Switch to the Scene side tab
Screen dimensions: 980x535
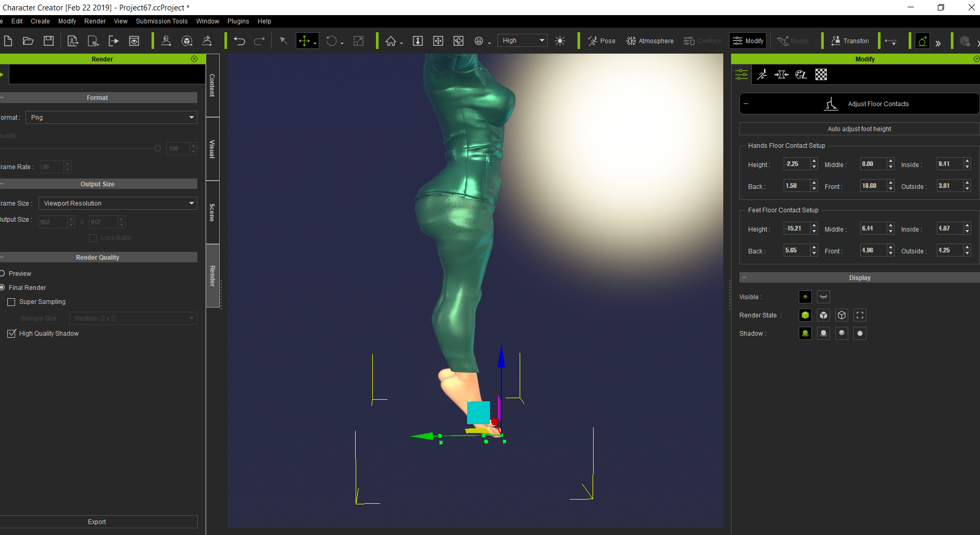click(x=212, y=212)
